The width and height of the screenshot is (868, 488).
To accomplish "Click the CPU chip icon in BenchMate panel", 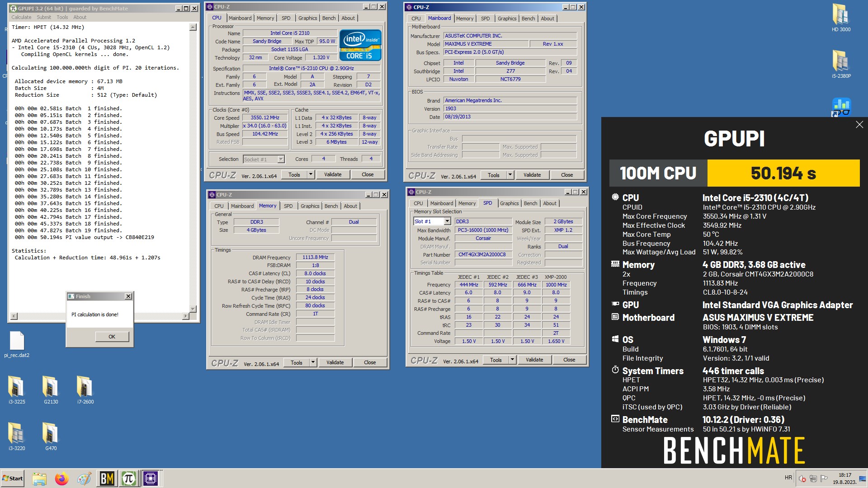I will coord(615,197).
